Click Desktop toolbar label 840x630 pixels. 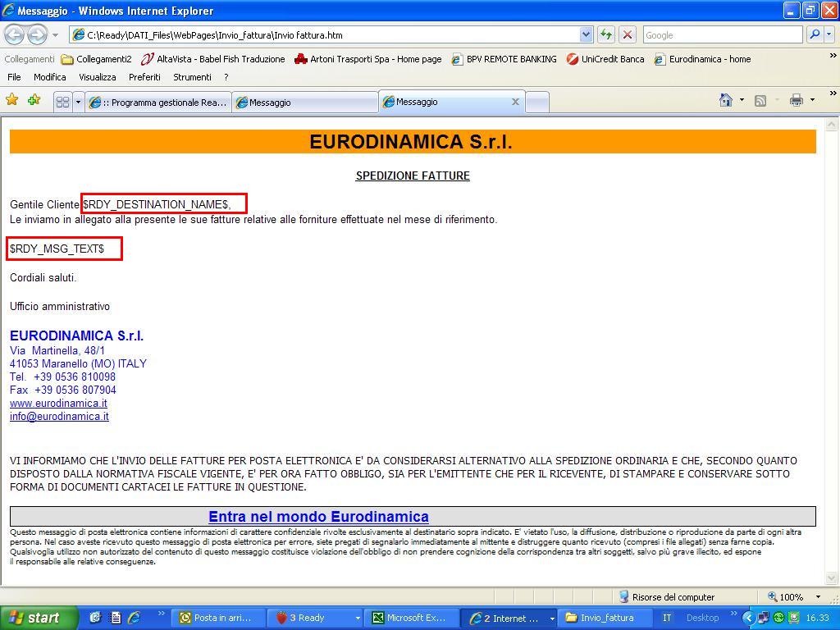tap(702, 618)
